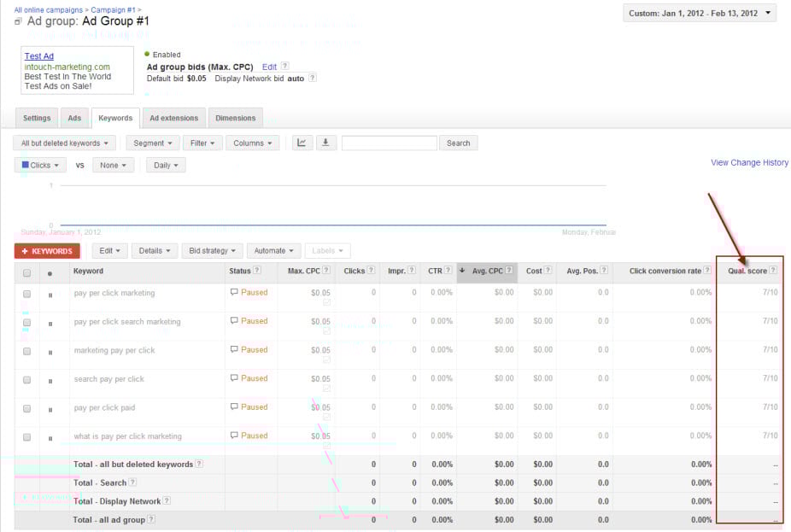Check the box for 'pay per click paid'

(x=26, y=408)
